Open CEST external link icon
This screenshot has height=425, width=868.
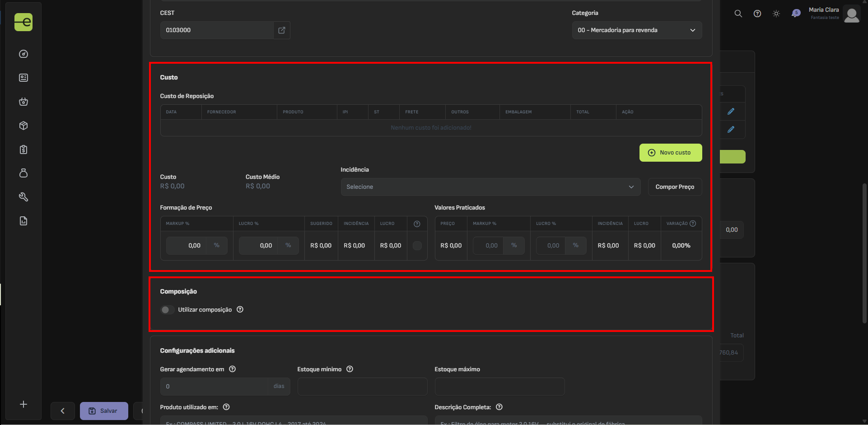pos(282,30)
